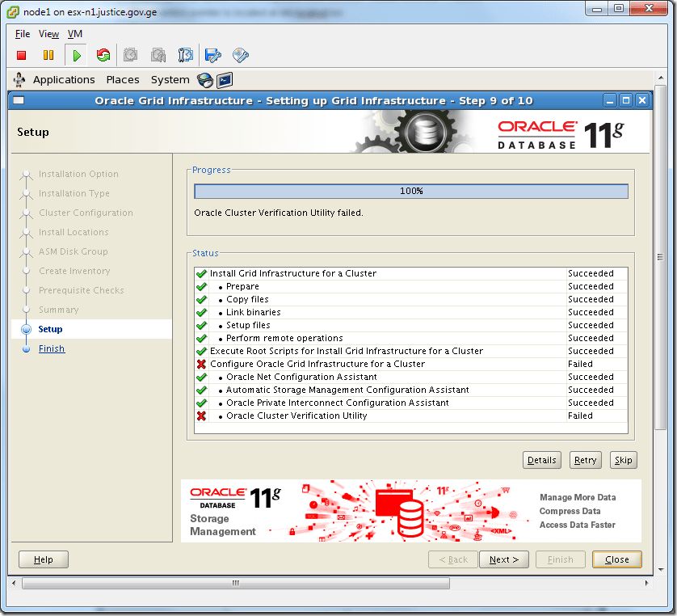This screenshot has height=616, width=677.
Task: Reset the virtual machine
Action: click(x=103, y=54)
